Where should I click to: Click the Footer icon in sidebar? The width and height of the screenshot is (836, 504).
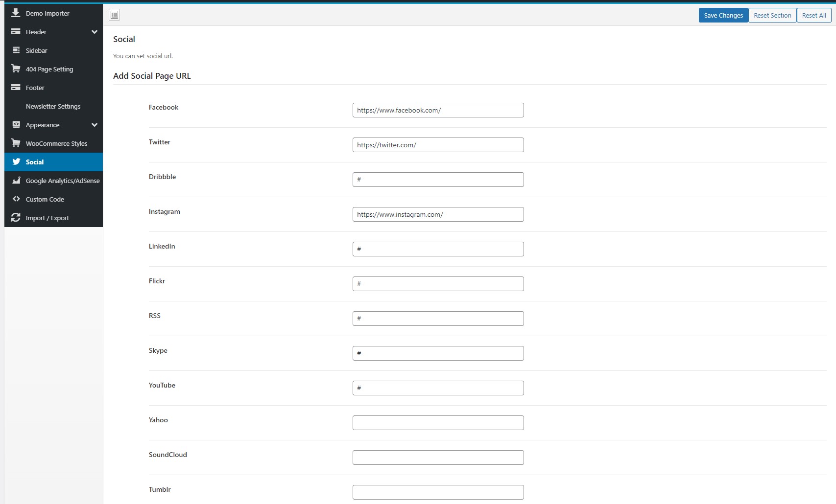(x=16, y=87)
